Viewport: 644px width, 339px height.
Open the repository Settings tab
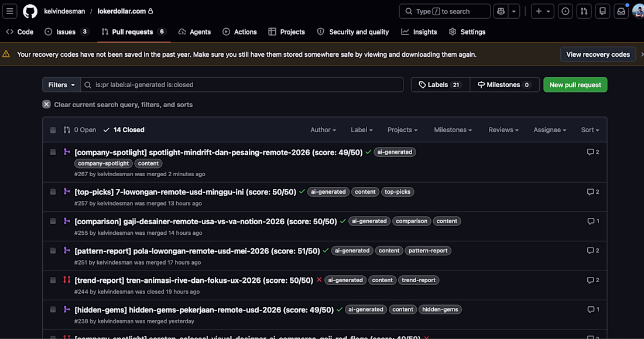click(x=467, y=32)
